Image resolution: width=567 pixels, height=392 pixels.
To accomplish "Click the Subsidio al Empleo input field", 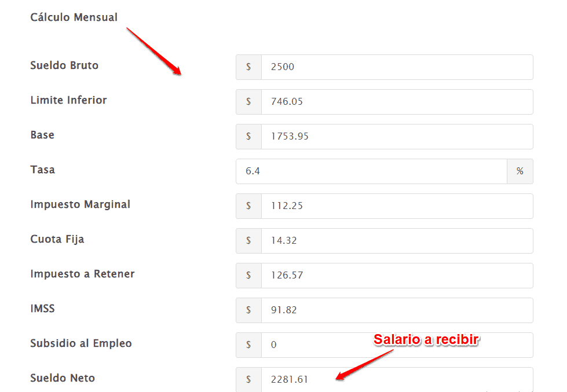I will pyautogui.click(x=397, y=345).
